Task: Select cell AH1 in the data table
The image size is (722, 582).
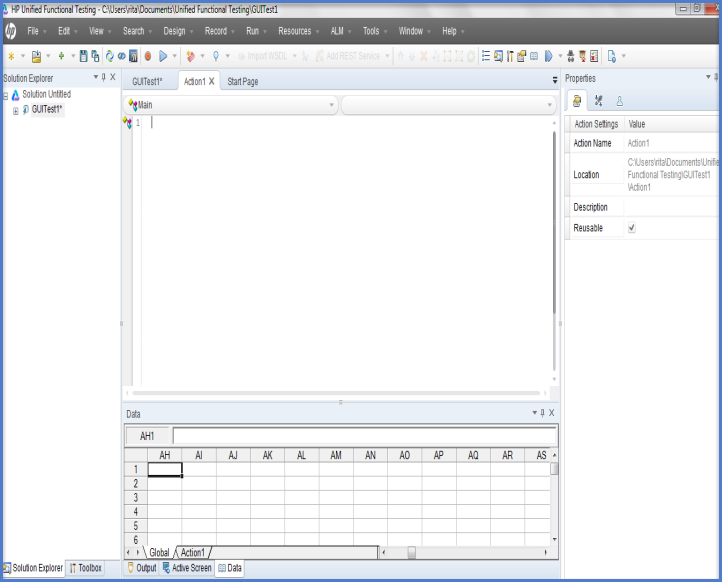Action: pos(165,469)
